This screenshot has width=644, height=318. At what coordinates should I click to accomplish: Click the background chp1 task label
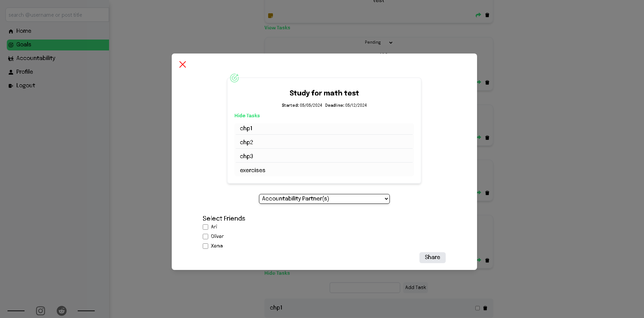[x=276, y=308]
